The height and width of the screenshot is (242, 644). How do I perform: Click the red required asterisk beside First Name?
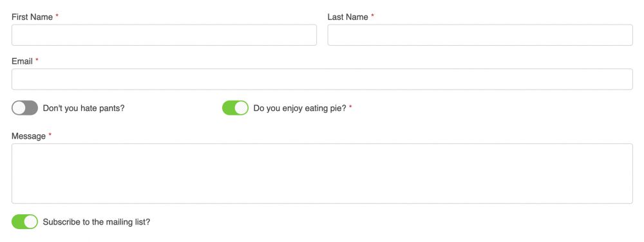pyautogui.click(x=57, y=16)
